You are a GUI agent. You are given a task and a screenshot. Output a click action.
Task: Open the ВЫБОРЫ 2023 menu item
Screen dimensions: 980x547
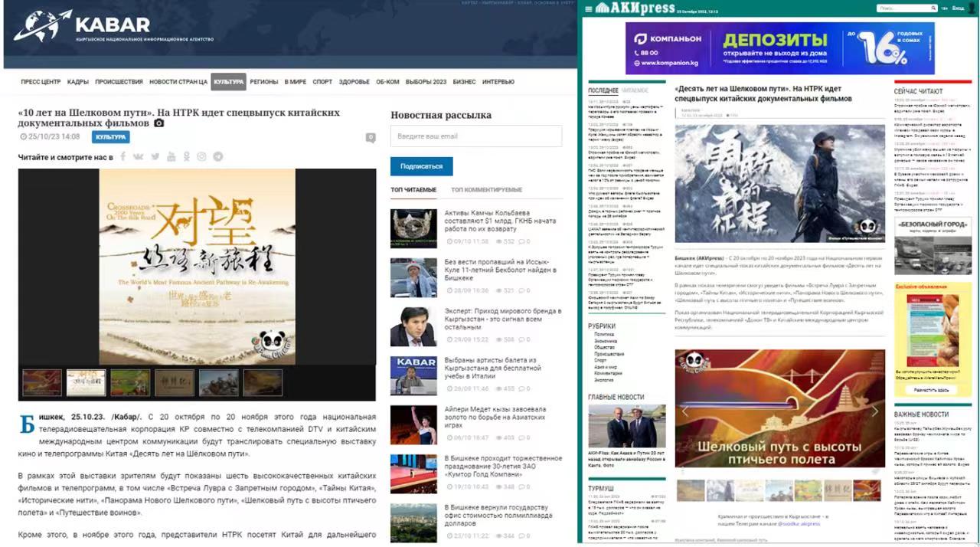[x=426, y=82]
